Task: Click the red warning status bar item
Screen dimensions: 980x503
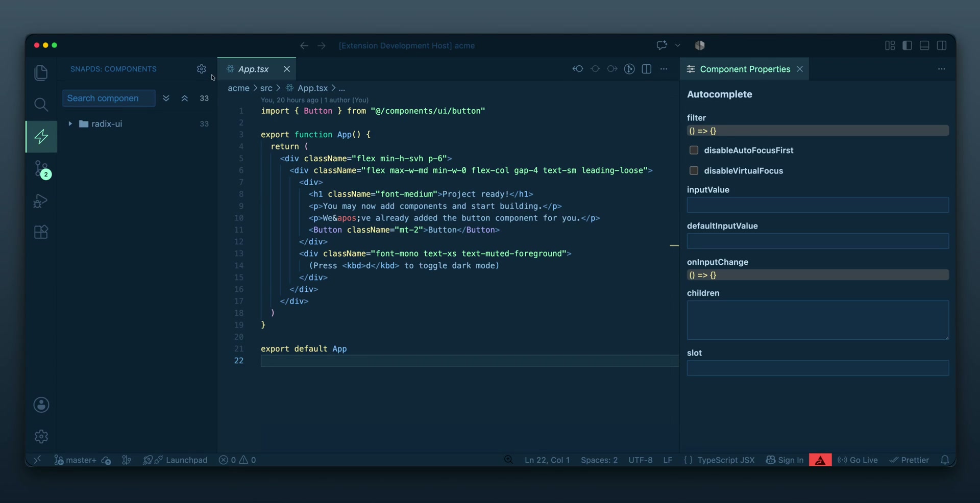Action: tap(820, 460)
